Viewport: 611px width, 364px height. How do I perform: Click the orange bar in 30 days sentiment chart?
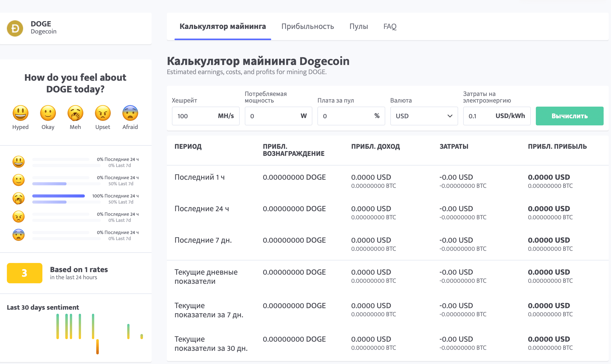click(x=98, y=346)
